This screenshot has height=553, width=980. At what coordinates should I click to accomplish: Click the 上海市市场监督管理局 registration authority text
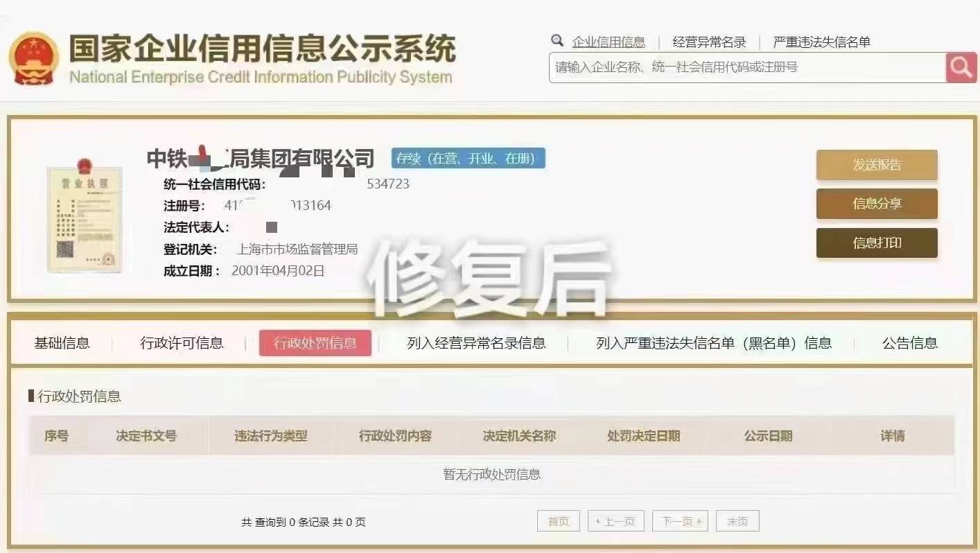[x=297, y=249]
